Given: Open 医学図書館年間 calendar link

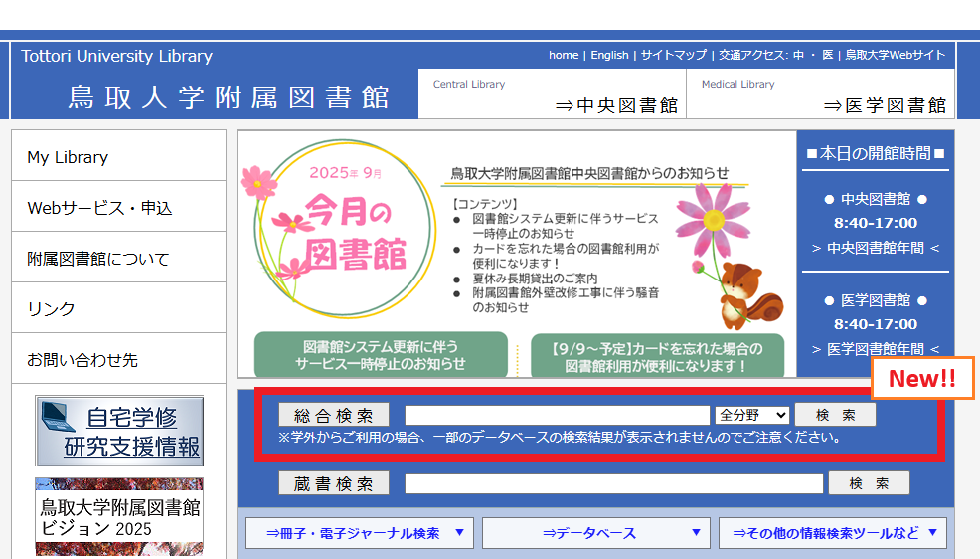Looking at the screenshot, I should pyautogui.click(x=875, y=349).
